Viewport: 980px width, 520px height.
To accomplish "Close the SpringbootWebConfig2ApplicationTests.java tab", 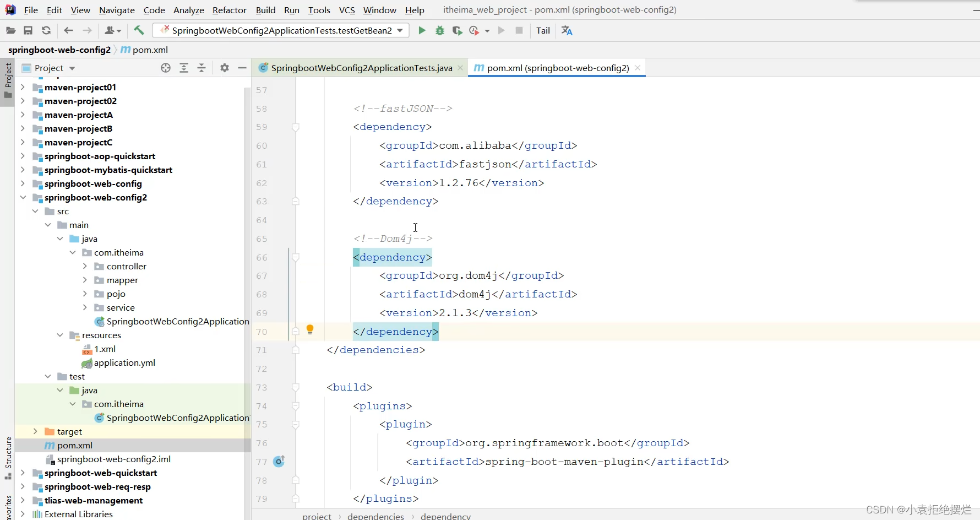I will [x=460, y=68].
